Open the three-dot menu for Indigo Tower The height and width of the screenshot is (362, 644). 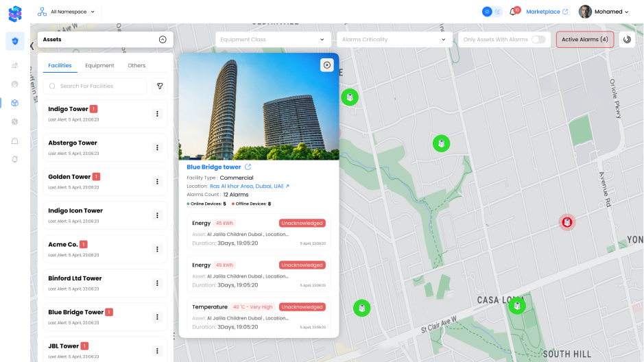pos(157,114)
